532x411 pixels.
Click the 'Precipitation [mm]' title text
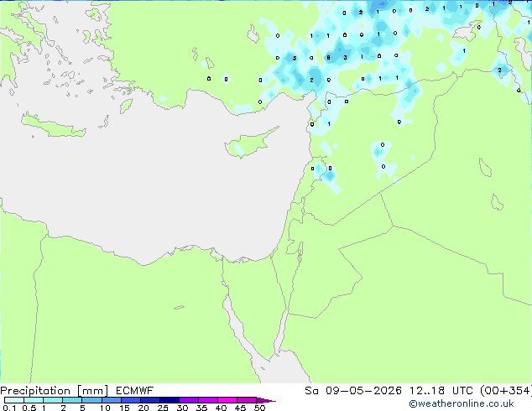[x=55, y=391]
